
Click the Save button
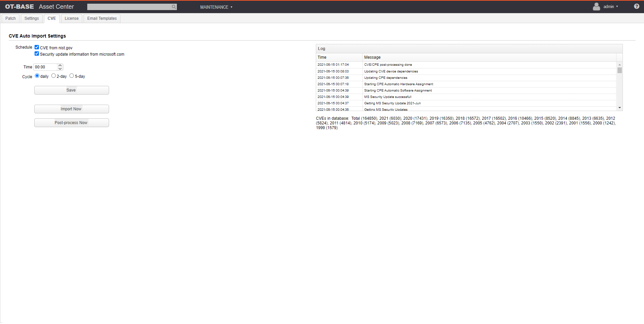pyautogui.click(x=71, y=90)
